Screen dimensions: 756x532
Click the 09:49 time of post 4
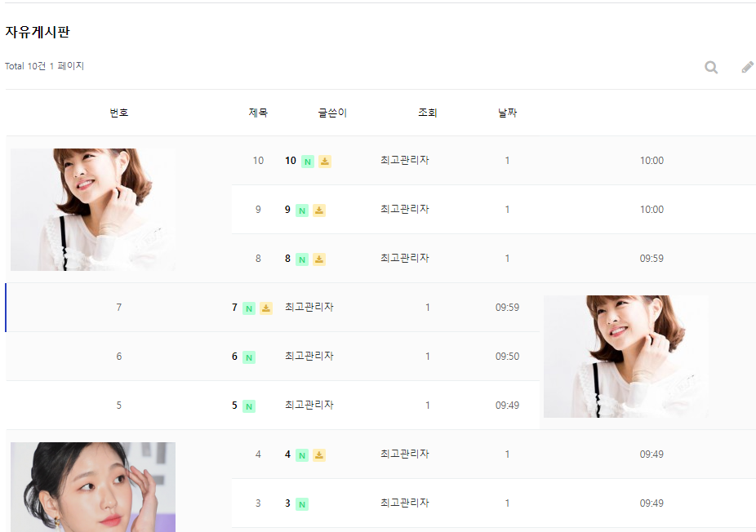tap(651, 454)
